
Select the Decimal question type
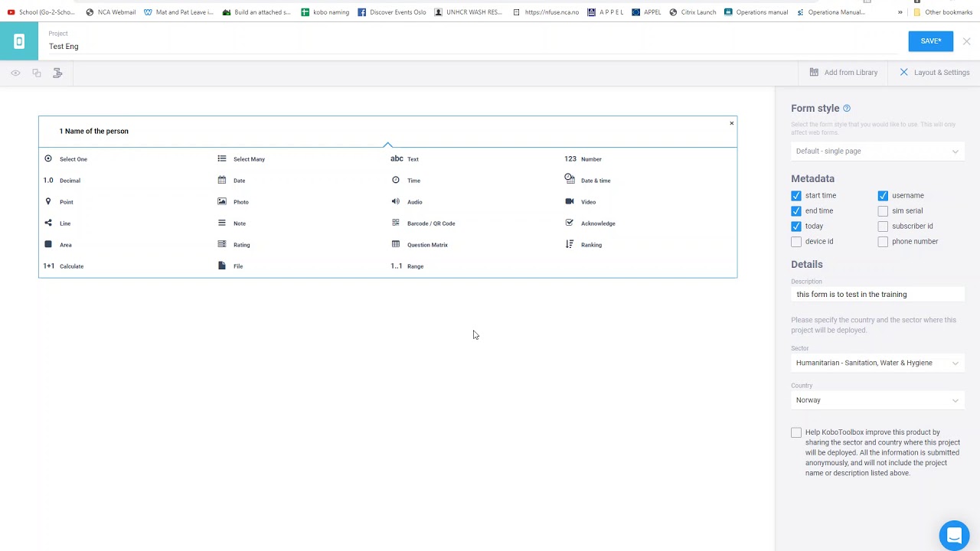click(x=62, y=181)
